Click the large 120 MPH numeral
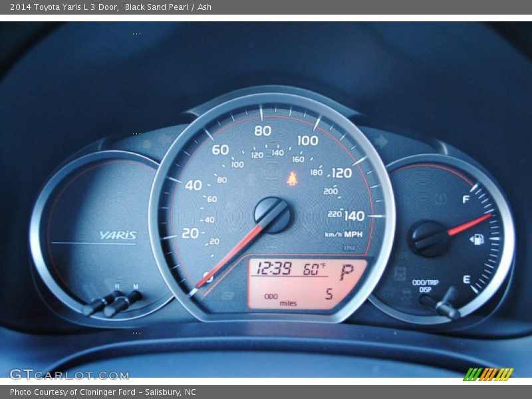The width and height of the screenshot is (532, 399). point(341,173)
